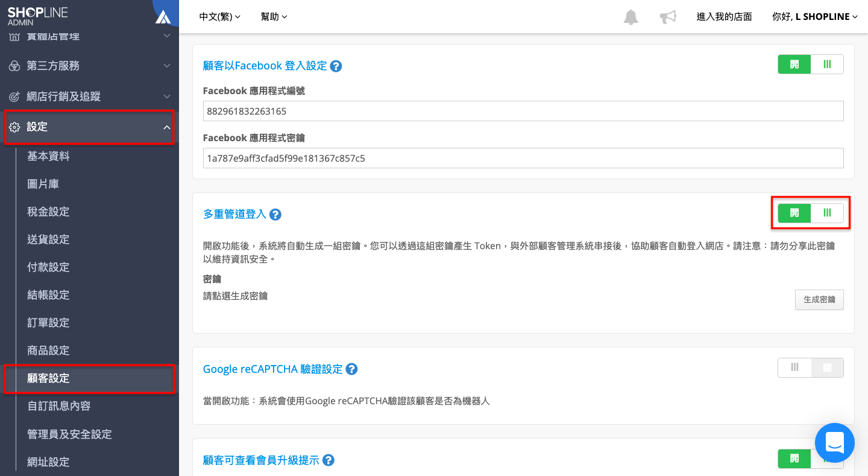The height and width of the screenshot is (476, 868).
Task: Click the SHOPLINE logo triangle icon
Action: point(163,17)
